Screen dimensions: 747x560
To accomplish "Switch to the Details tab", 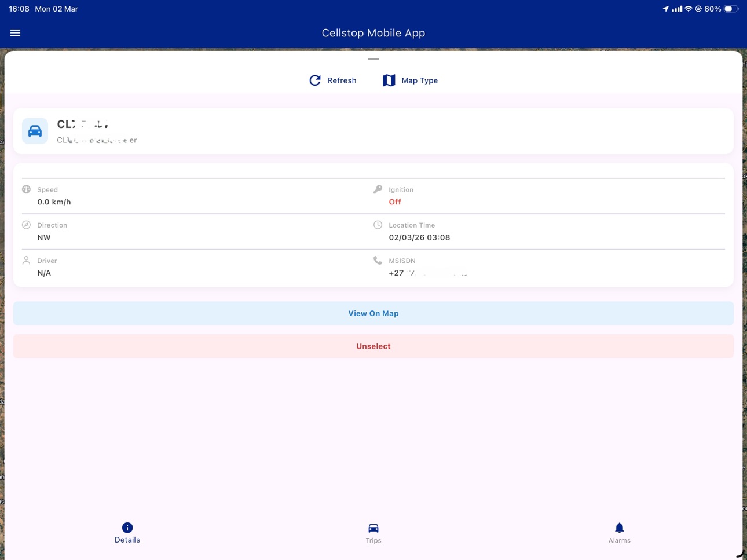I will pyautogui.click(x=127, y=533).
